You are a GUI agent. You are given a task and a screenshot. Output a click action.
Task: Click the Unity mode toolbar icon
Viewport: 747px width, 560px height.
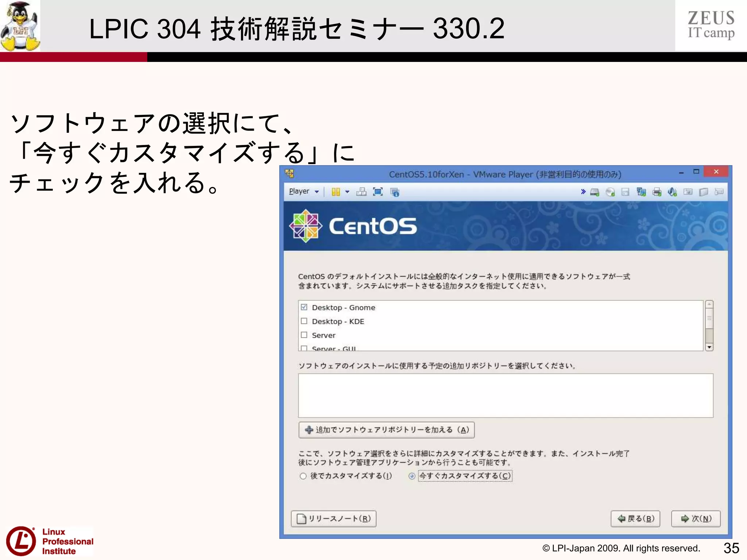[395, 192]
